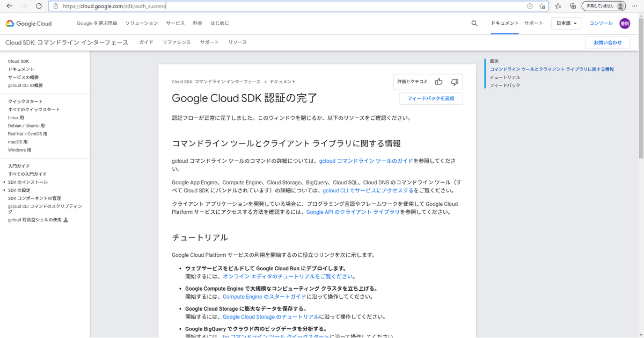Click the 同期していません profile button
Screen dimensions: 644x338
(604, 6)
